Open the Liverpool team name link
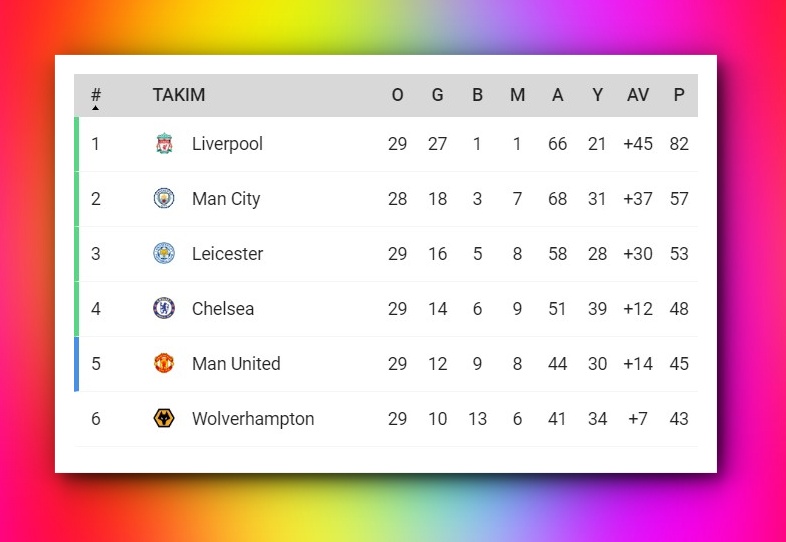This screenshot has width=786, height=542. click(227, 144)
